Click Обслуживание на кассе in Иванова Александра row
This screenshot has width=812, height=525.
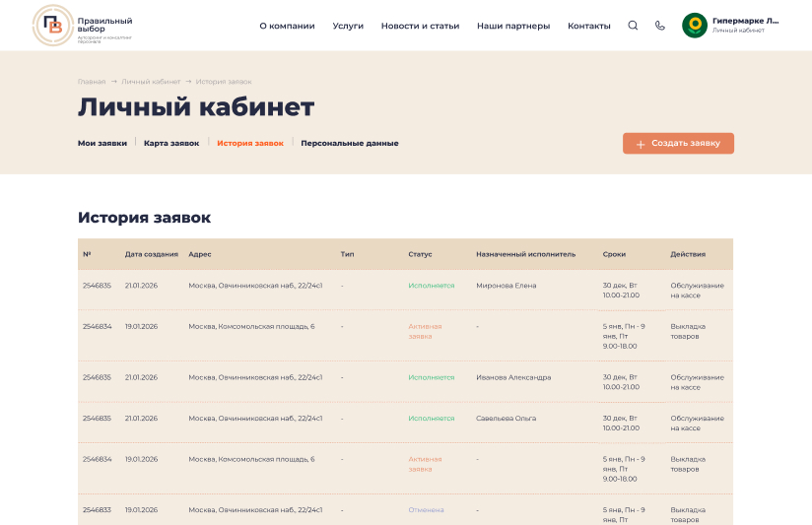coord(697,382)
